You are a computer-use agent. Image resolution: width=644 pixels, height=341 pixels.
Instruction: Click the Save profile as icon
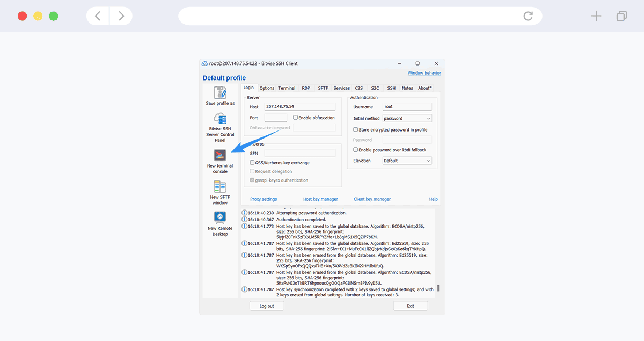point(220,92)
